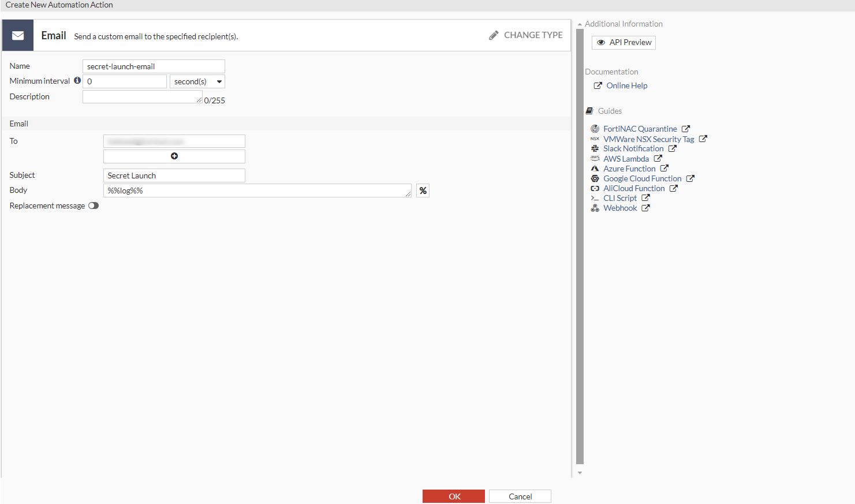Image resolution: width=855 pixels, height=504 pixels.
Task: Open the AliCloud Function guide link
Action: (634, 188)
